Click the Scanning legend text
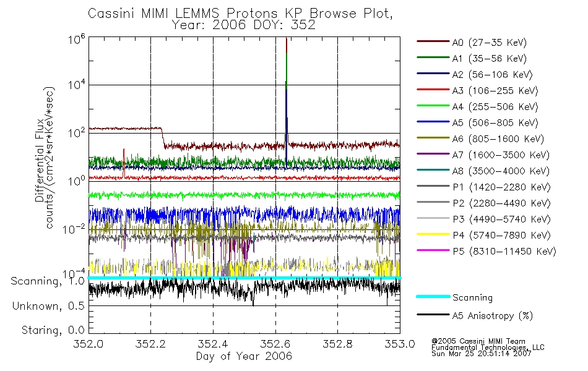 tap(472, 298)
